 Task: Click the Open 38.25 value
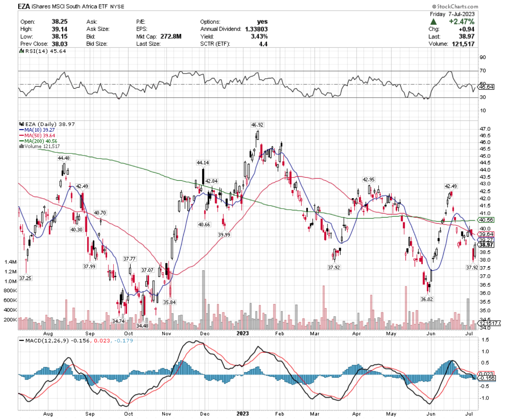(x=60, y=21)
